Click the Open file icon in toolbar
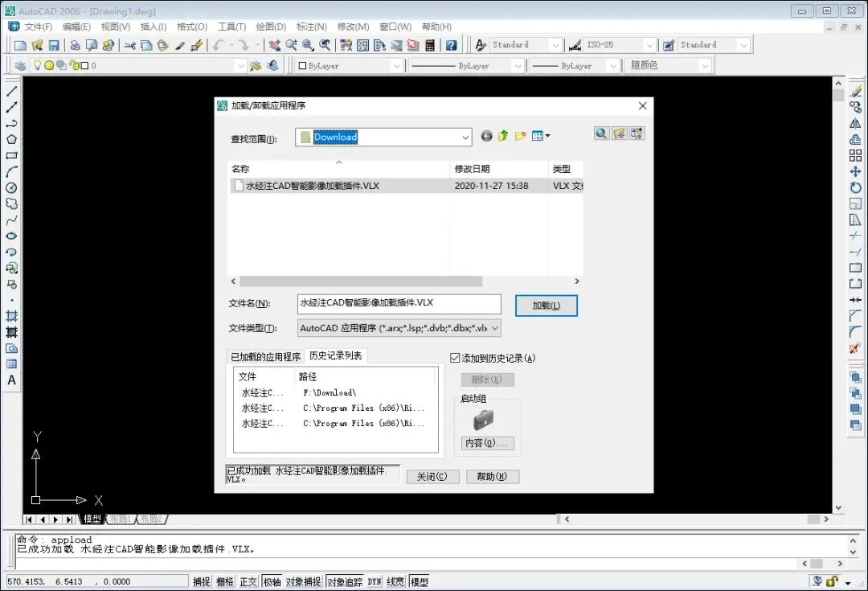 [37, 45]
